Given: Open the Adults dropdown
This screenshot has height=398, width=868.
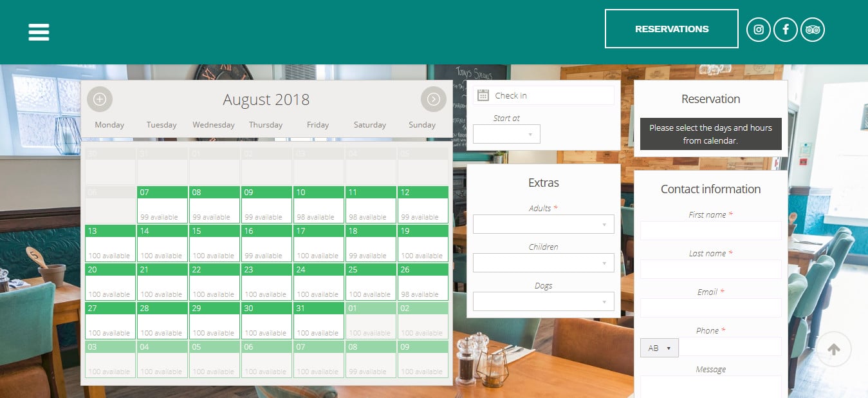Looking at the screenshot, I should click(544, 224).
